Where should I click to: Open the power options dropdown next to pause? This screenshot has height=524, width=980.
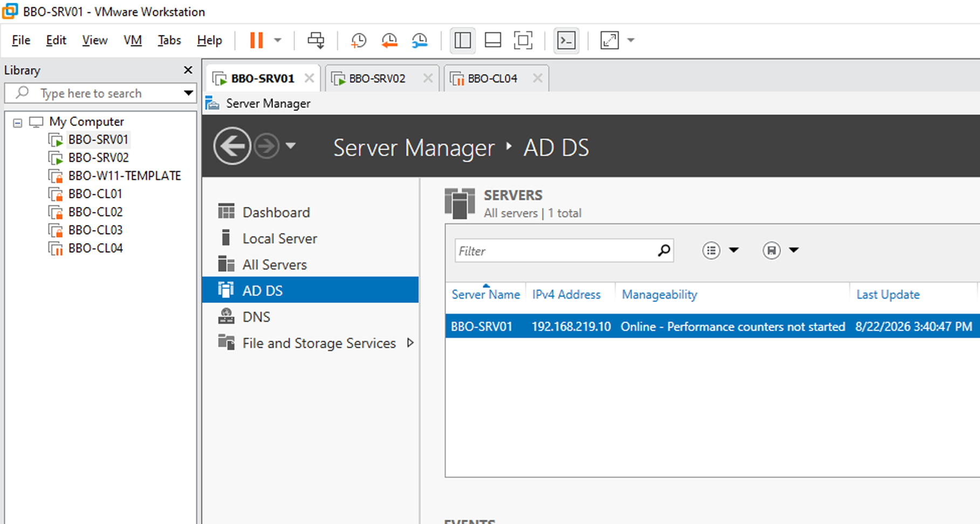point(278,40)
